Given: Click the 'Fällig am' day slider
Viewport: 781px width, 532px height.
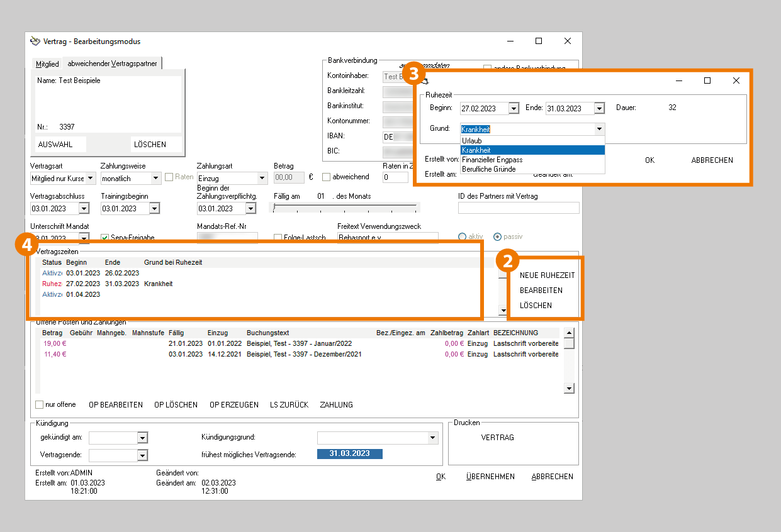Looking at the screenshot, I should tap(345, 208).
